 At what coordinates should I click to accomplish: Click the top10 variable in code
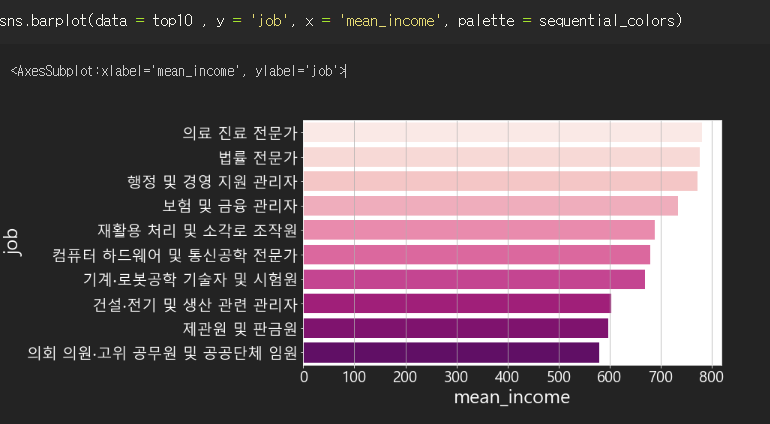tap(173, 21)
